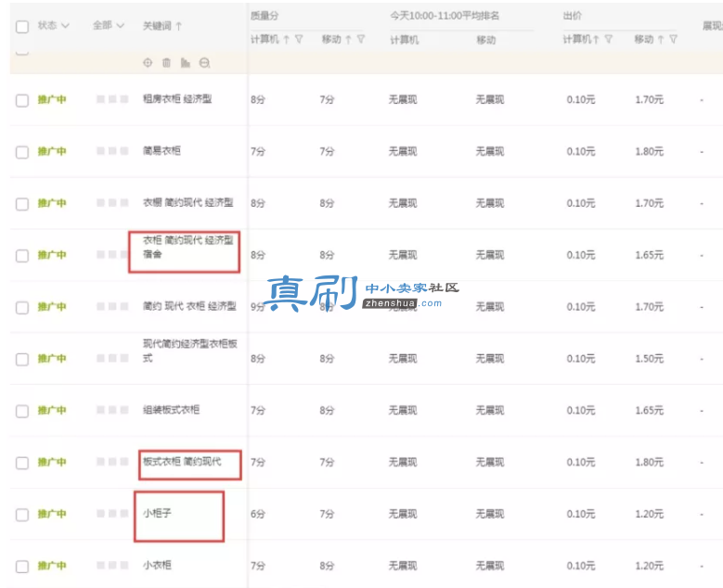Click keyword 衣橱 简约现代 经济型
This screenshot has height=588, width=723.
pyautogui.click(x=188, y=203)
